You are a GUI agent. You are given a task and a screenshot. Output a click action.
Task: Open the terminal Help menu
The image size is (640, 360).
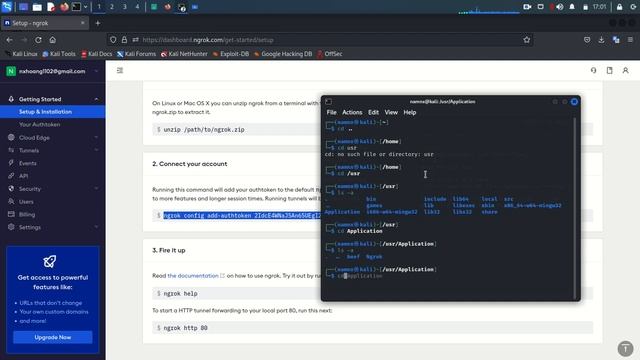point(410,112)
